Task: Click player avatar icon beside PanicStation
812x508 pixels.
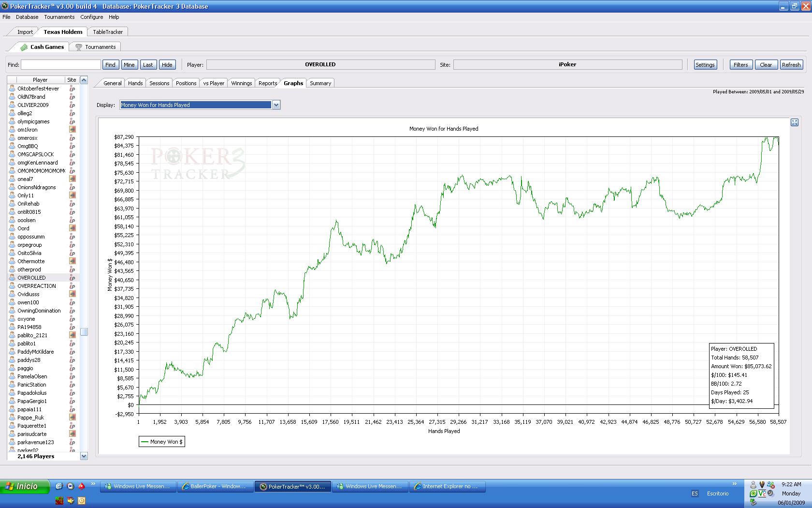Action: [13, 385]
